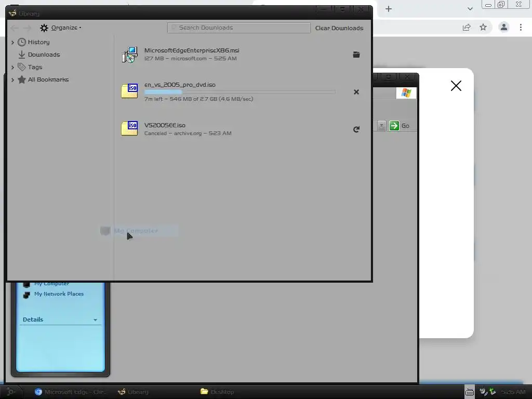The image size is (532, 399).
Task: Click the en_vs_2005_pro_dvd.iso progress bar
Action: point(240,92)
